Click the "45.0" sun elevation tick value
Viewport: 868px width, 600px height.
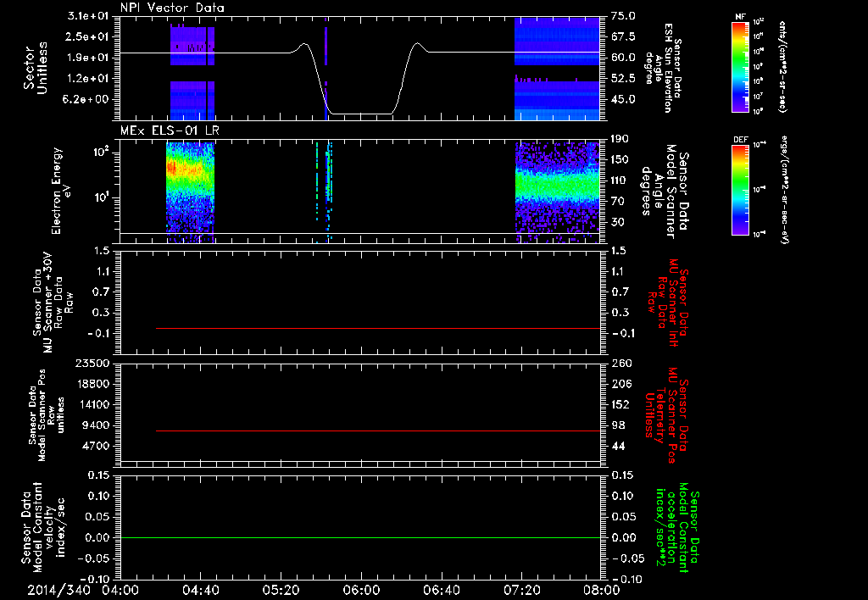tap(623, 100)
